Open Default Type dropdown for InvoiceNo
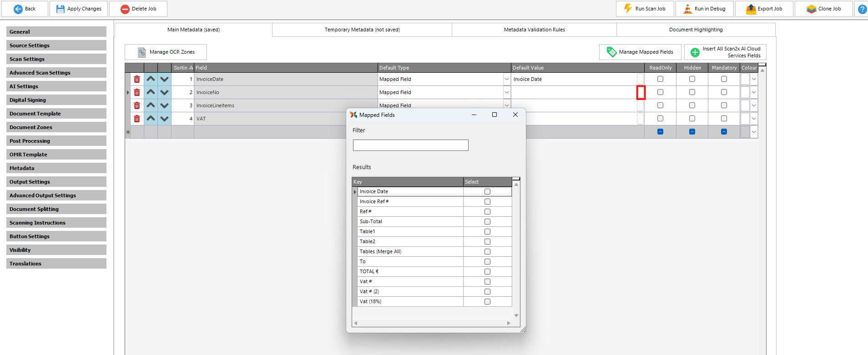The height and width of the screenshot is (355, 868). (x=506, y=92)
